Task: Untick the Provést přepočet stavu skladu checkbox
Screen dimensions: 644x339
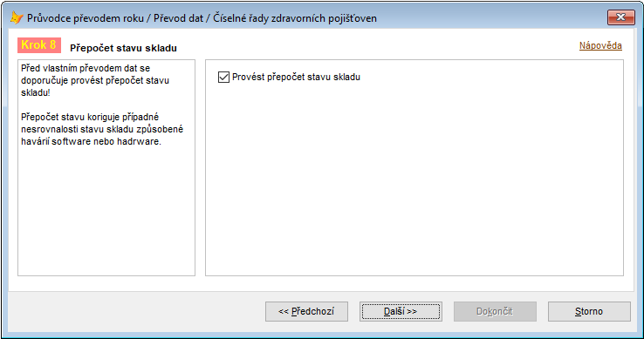Action: pos(223,78)
